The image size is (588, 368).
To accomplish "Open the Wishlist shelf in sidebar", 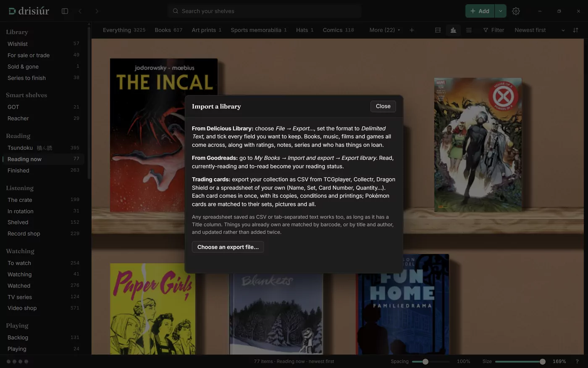I will (43, 44).
